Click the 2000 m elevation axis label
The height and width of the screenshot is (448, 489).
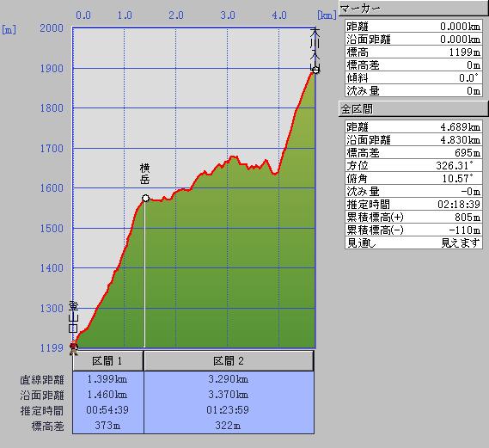click(x=52, y=28)
